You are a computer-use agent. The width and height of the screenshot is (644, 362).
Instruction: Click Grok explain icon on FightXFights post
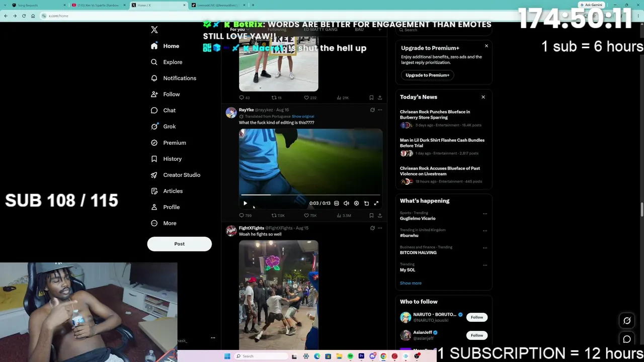coord(372,228)
